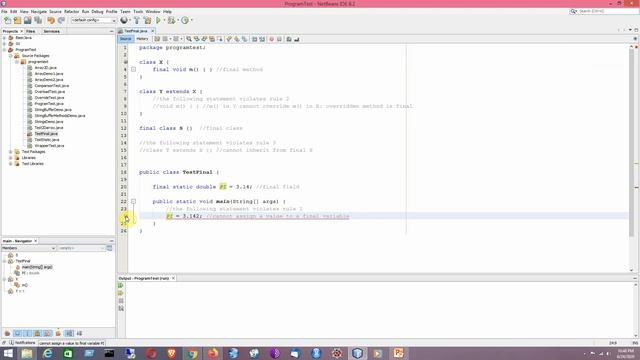Open the File menu
Screen dimensions: 640x360
click(x=4, y=11)
